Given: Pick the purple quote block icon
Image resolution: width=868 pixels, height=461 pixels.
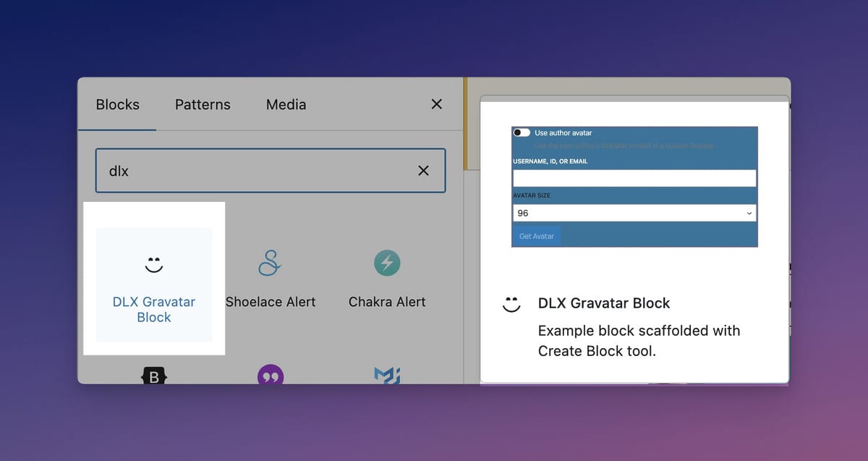Looking at the screenshot, I should [270, 376].
